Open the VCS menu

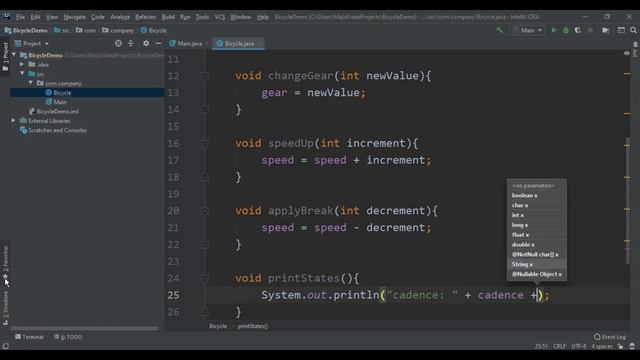pyautogui.click(x=220, y=17)
